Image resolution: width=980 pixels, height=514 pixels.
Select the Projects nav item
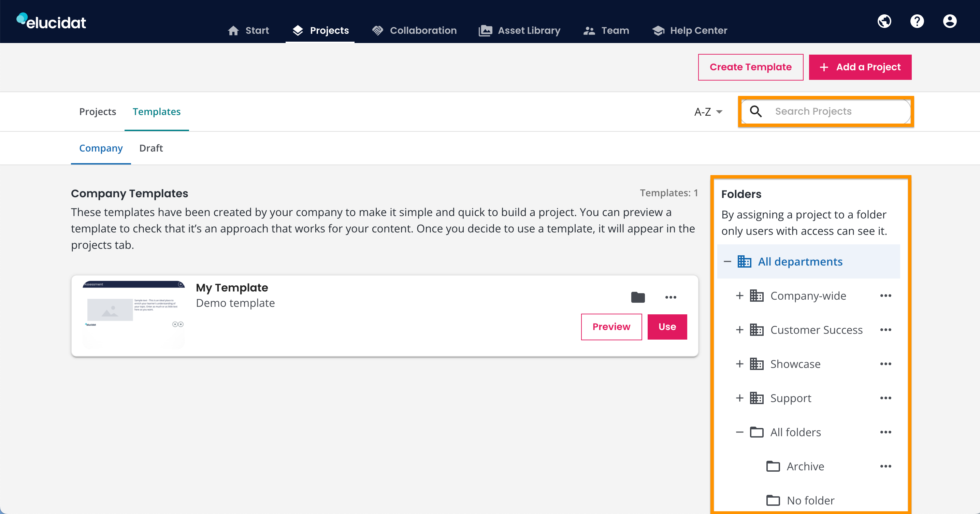(320, 30)
